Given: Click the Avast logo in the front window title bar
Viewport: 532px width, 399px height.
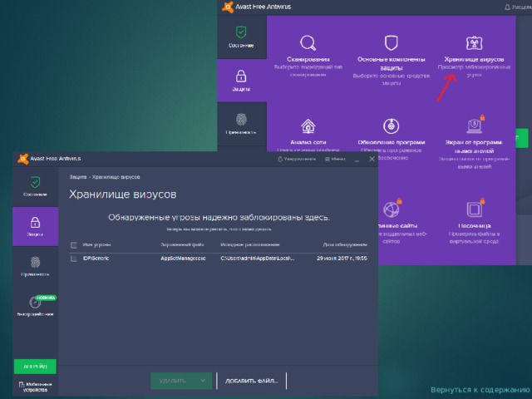Looking at the screenshot, I should pyautogui.click(x=23, y=159).
